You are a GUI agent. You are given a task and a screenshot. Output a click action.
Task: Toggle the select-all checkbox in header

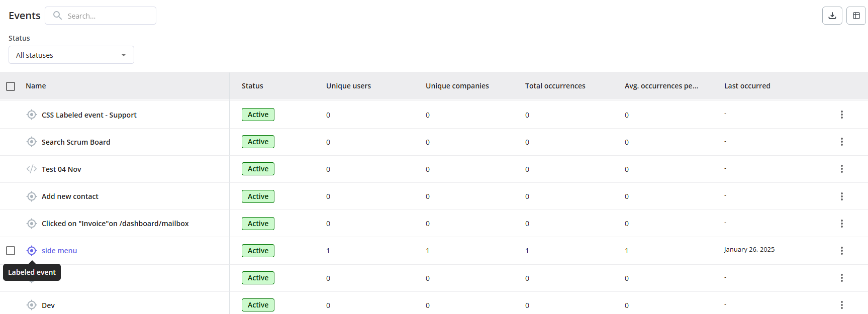click(11, 86)
